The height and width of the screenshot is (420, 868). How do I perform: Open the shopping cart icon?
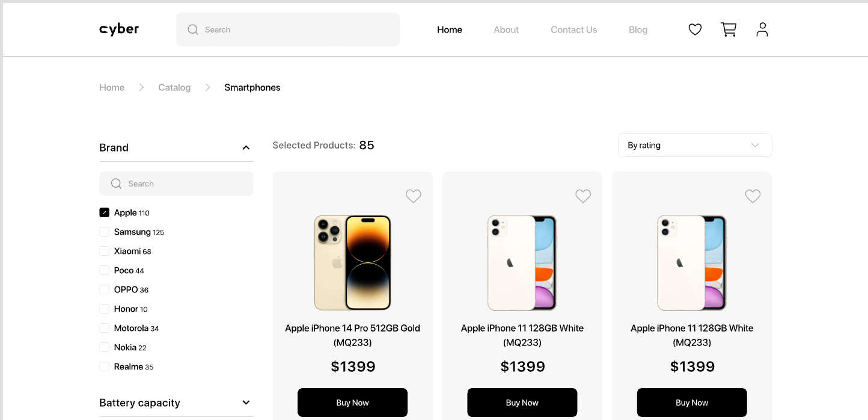(729, 29)
